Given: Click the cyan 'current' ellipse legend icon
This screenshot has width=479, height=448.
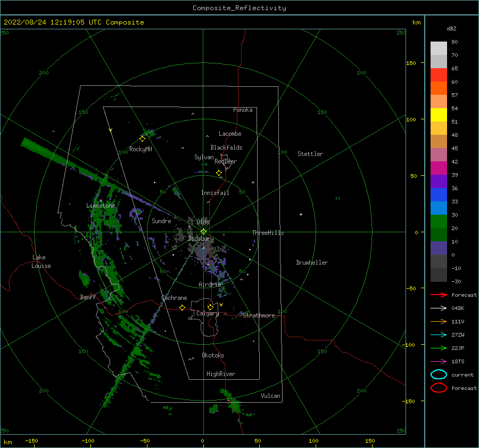Looking at the screenshot, I should [x=439, y=374].
